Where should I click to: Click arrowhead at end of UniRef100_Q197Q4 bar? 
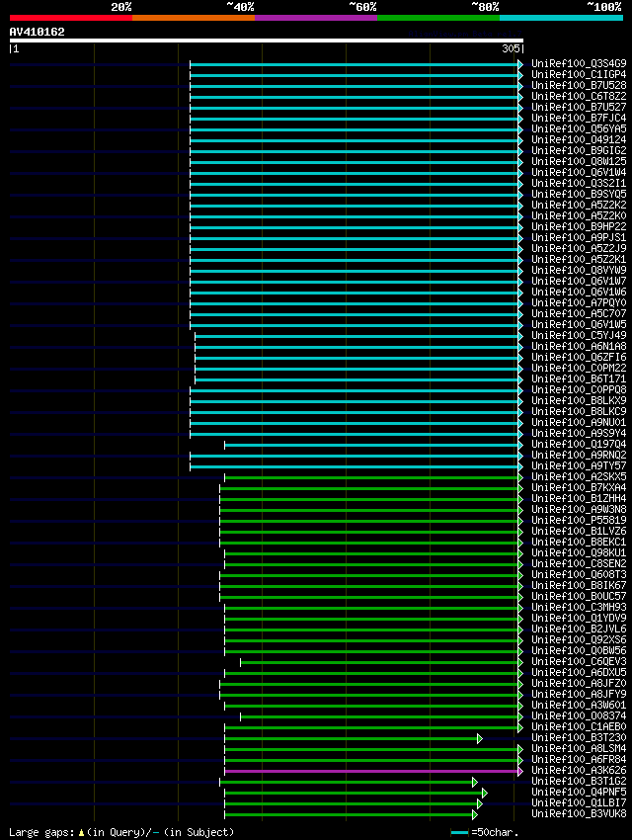pos(520,445)
